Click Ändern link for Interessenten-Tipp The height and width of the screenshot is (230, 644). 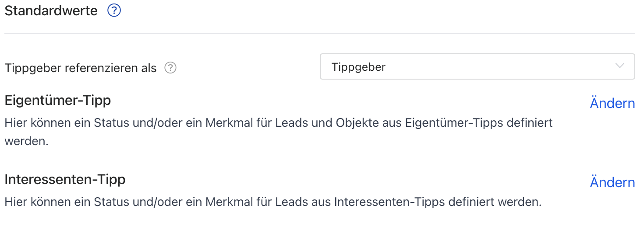pos(612,182)
